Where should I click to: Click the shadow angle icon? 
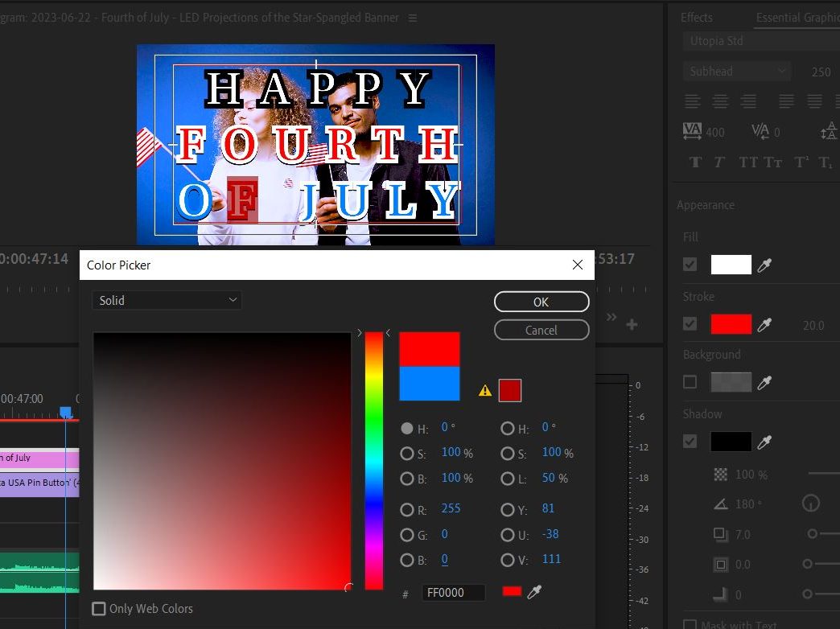coord(721,504)
